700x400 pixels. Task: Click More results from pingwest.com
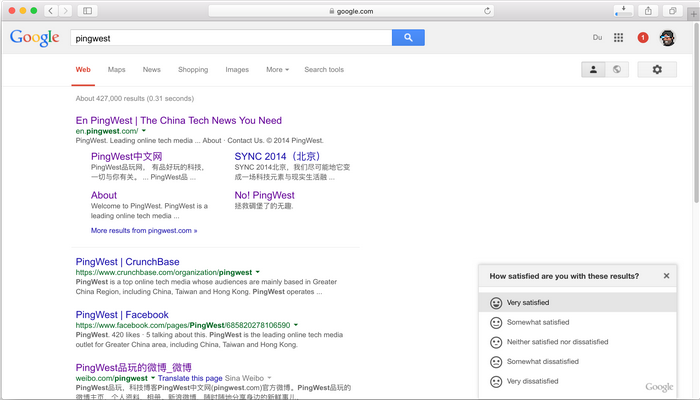click(x=143, y=230)
